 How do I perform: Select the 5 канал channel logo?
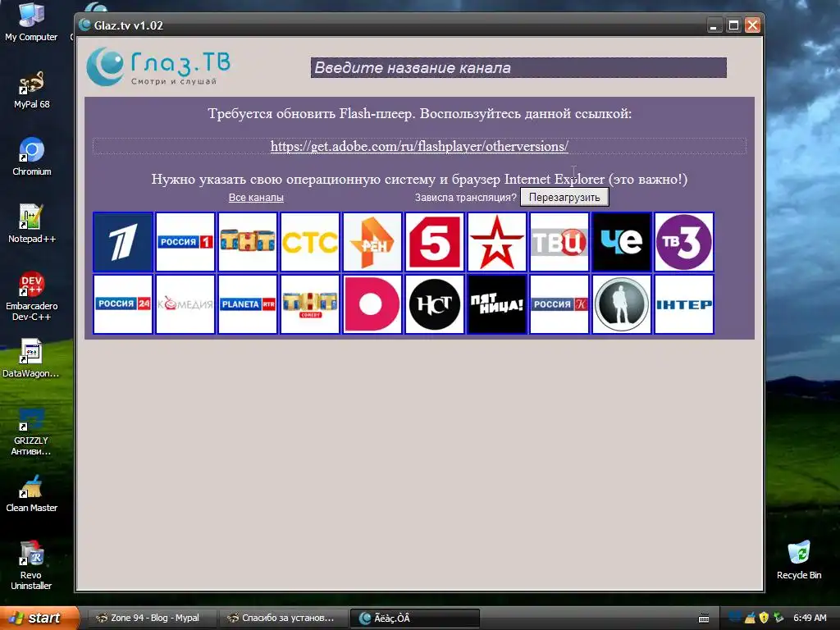tap(435, 242)
